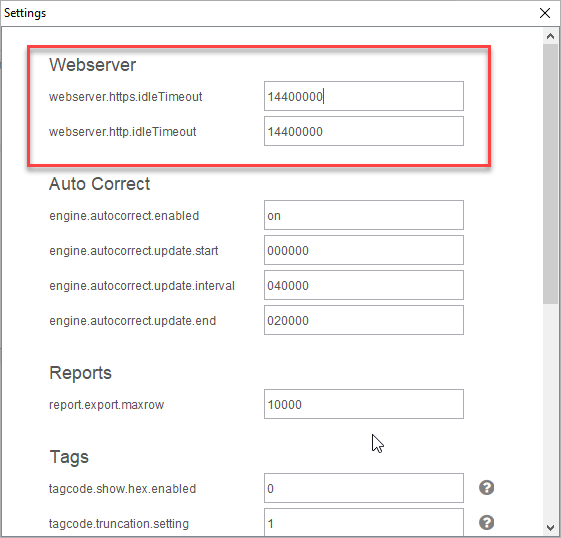
Task: Click the tagcode.truncation.setting input box
Action: (x=364, y=522)
